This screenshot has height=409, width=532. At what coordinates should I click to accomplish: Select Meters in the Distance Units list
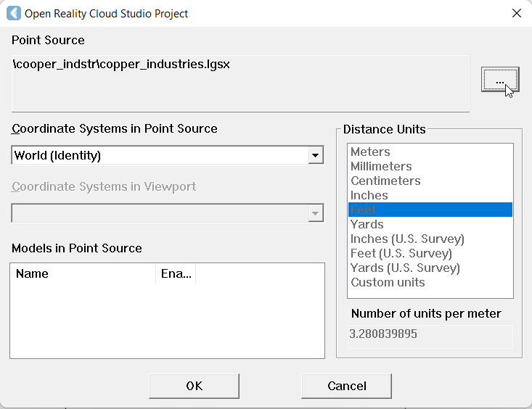(370, 152)
